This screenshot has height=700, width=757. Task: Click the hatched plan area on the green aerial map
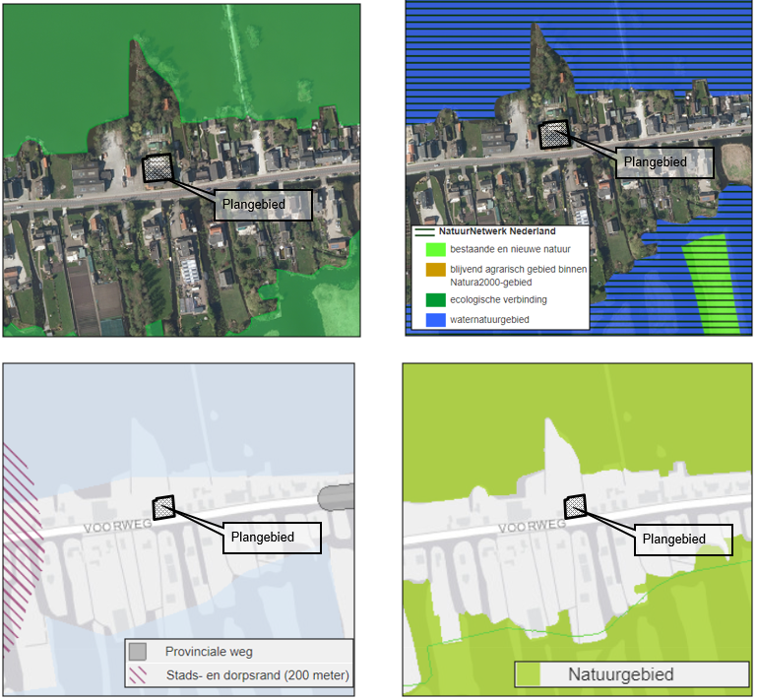158,168
